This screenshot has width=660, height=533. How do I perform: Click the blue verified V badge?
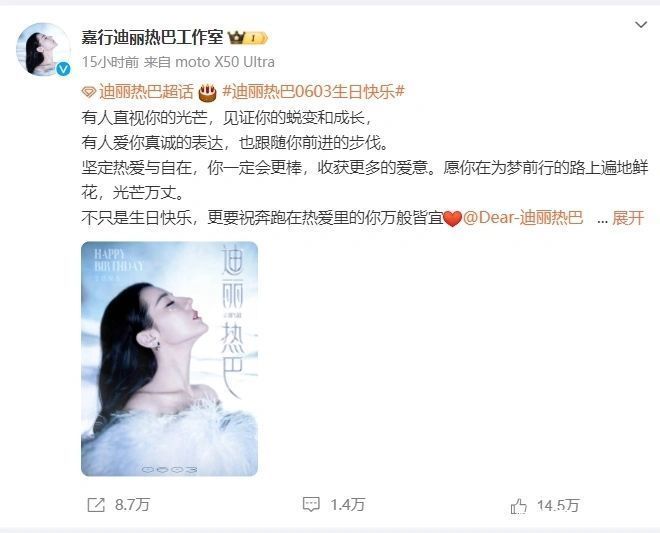64,69
